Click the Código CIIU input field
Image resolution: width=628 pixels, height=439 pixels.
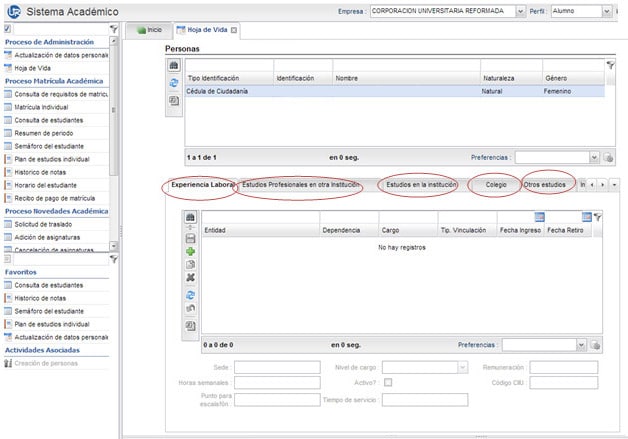(564, 383)
